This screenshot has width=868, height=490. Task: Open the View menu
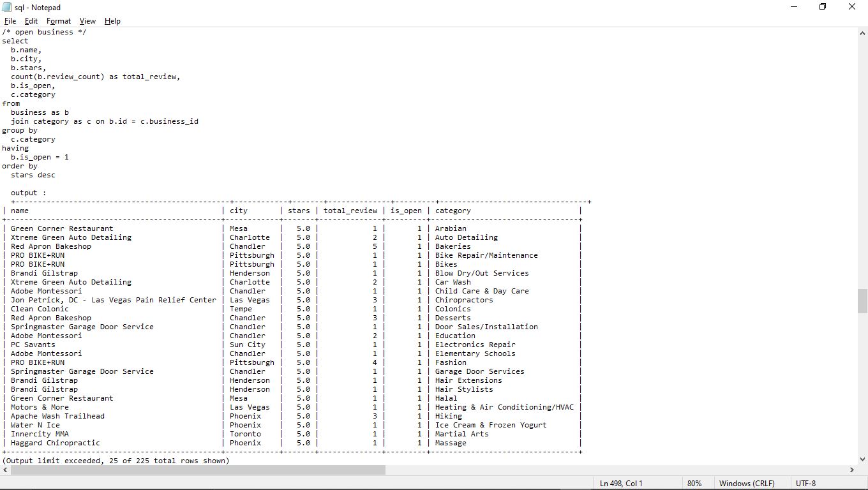(x=87, y=21)
